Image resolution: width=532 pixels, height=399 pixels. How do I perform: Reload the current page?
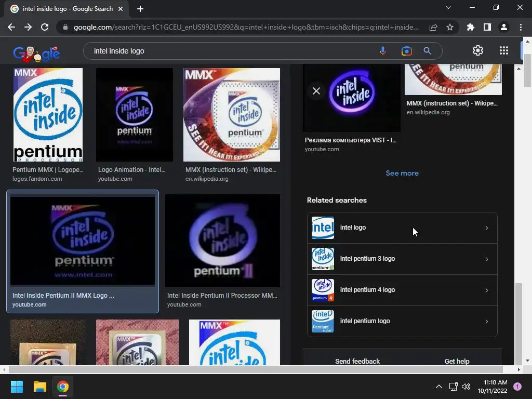(x=45, y=27)
